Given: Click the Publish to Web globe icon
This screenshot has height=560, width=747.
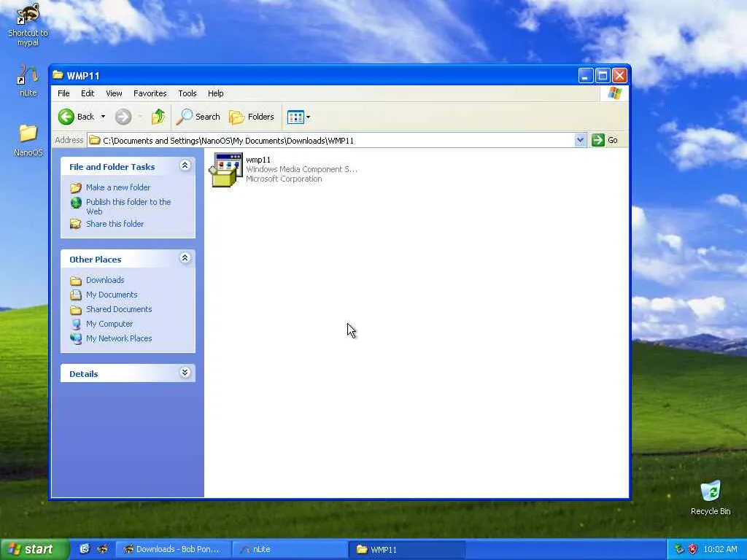Looking at the screenshot, I should [76, 203].
